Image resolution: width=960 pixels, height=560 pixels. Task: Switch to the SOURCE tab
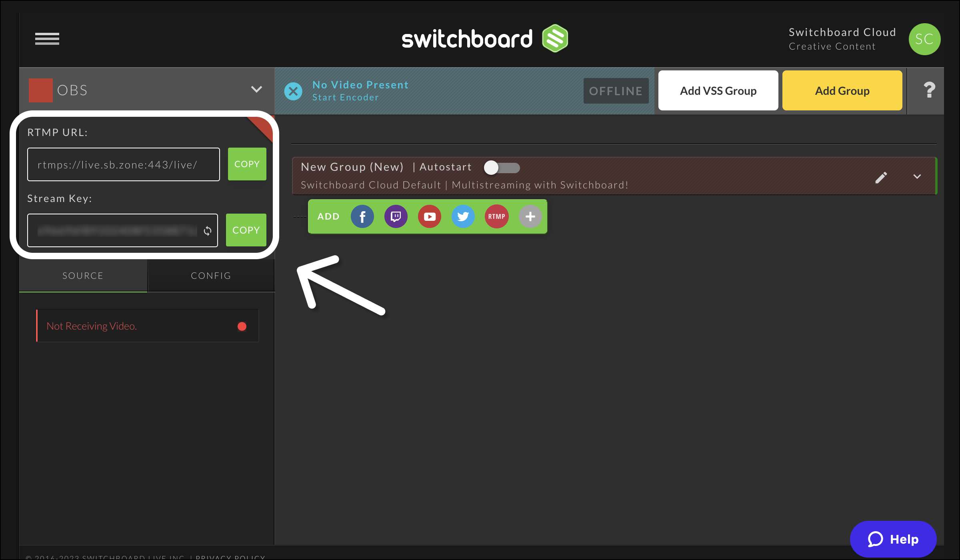tap(83, 276)
